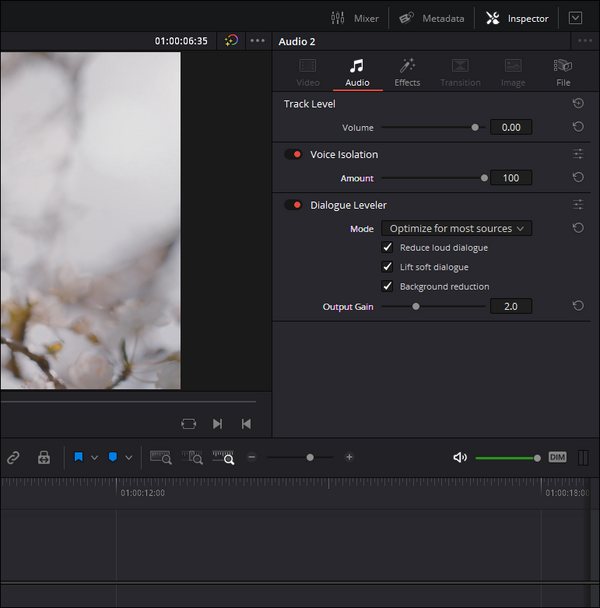This screenshot has width=600, height=608.
Task: Disable the Voice Isolation toggle
Action: click(x=293, y=155)
